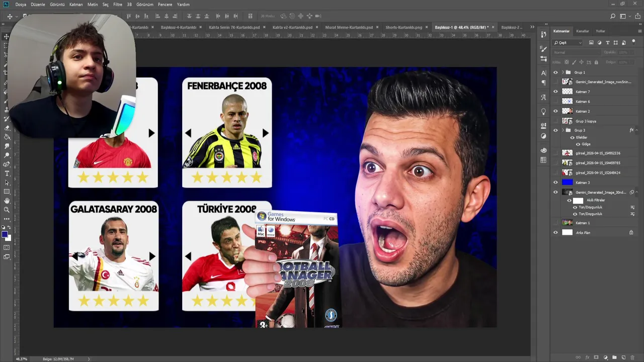Image resolution: width=644 pixels, height=362 pixels.
Task: Switch to the Shorts-Kurtarıldı.png document tab
Action: tap(404, 27)
